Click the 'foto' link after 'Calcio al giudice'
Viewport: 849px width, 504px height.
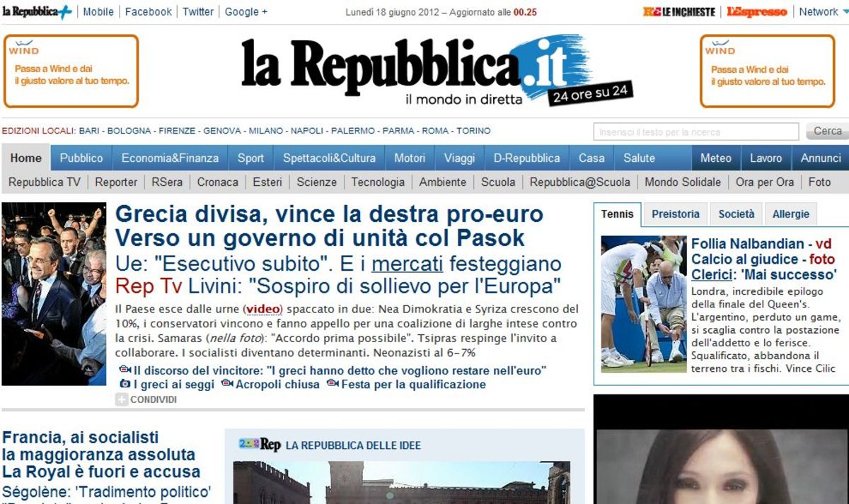pyautogui.click(x=823, y=259)
